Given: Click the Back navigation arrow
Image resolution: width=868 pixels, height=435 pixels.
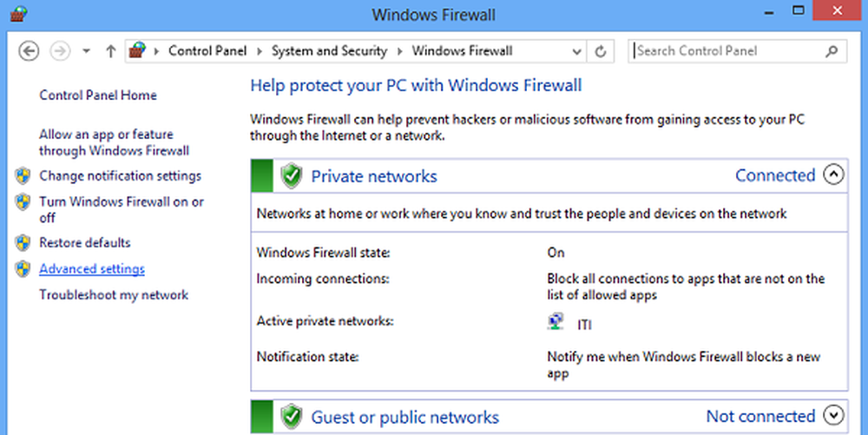Looking at the screenshot, I should pyautogui.click(x=28, y=51).
